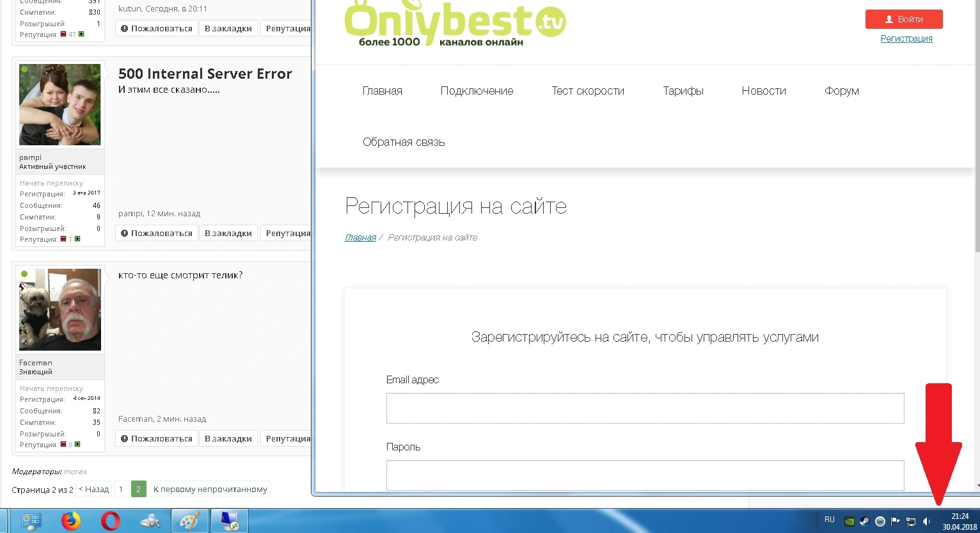Screen dimensions: 980x533
Task: Open moderator morax profile link
Action: point(75,472)
